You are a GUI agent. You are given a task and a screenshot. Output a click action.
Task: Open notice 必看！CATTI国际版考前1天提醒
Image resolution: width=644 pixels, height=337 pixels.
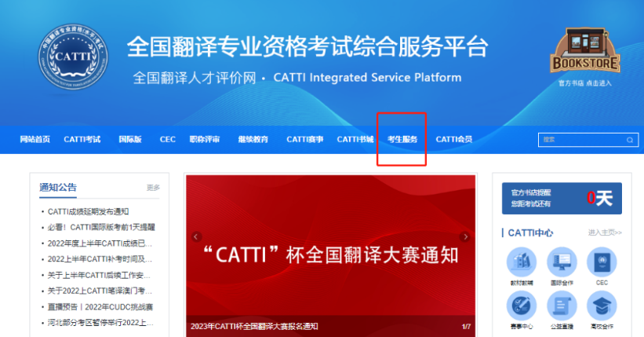pos(101,227)
